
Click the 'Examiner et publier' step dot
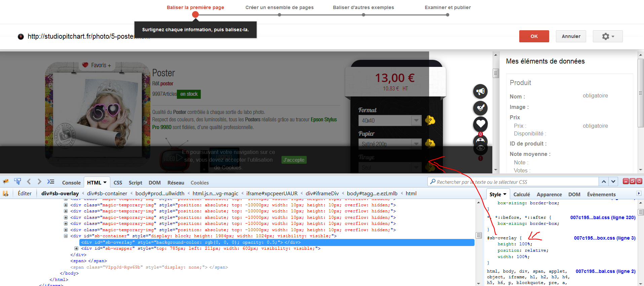[x=448, y=15]
